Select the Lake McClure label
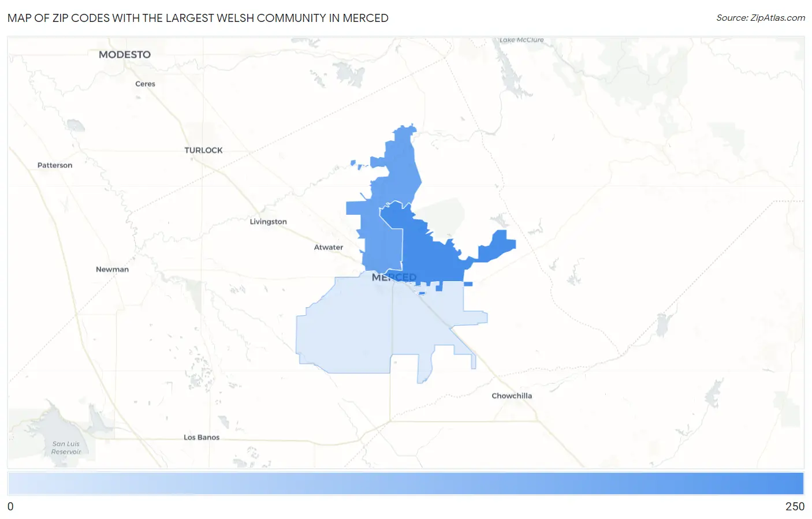This screenshot has height=519, width=812. (x=522, y=40)
